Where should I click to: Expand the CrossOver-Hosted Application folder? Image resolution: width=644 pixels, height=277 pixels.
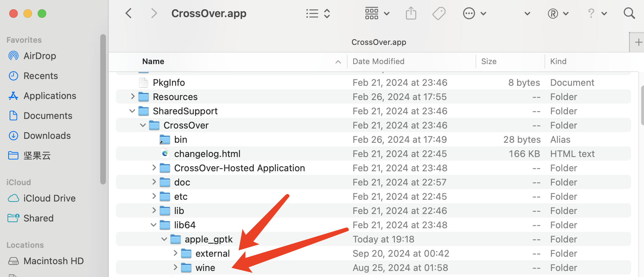(154, 168)
